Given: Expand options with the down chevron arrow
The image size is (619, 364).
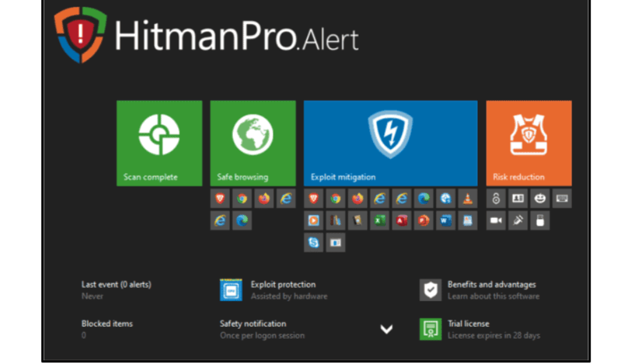Looking at the screenshot, I should click(x=386, y=330).
